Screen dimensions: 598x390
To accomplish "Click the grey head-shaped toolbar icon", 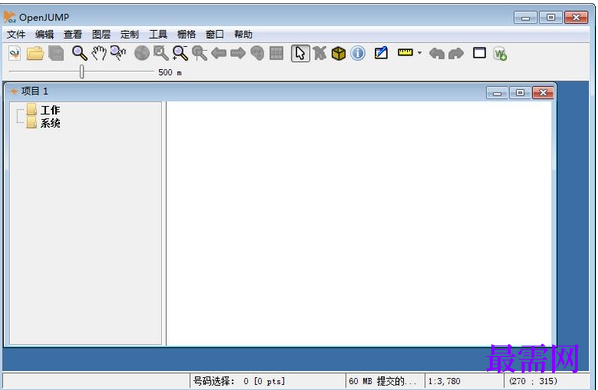I will [x=257, y=53].
